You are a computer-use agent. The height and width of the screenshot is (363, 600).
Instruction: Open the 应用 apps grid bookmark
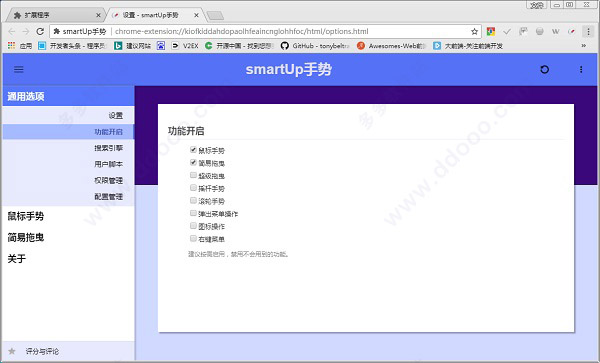tap(20, 46)
